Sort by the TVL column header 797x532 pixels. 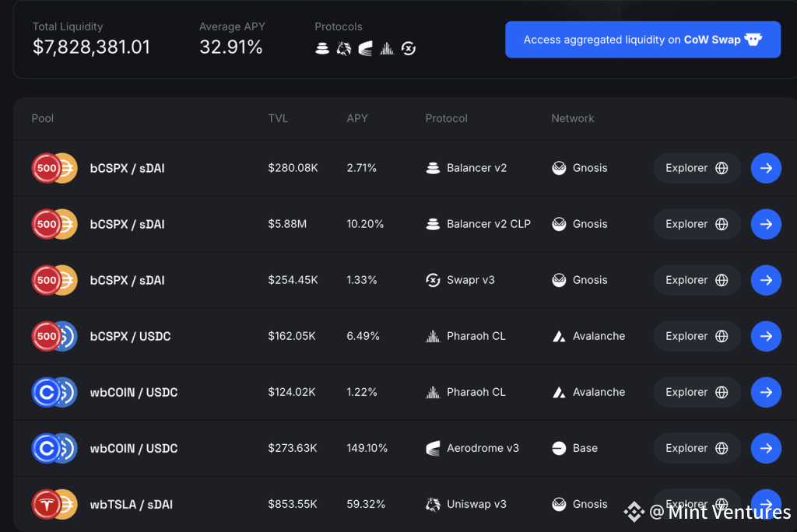278,118
